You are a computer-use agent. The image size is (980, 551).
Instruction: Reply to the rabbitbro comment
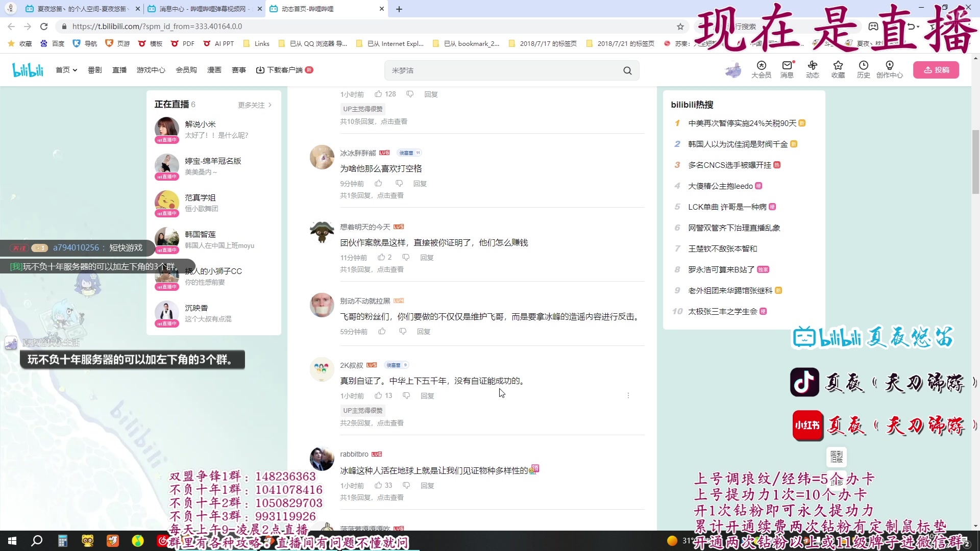427,485
